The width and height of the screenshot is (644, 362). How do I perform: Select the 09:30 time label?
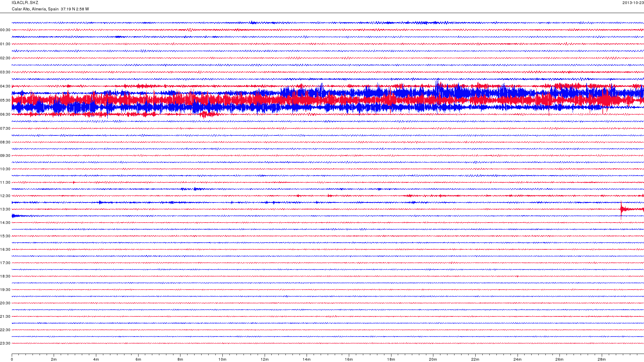point(5,156)
